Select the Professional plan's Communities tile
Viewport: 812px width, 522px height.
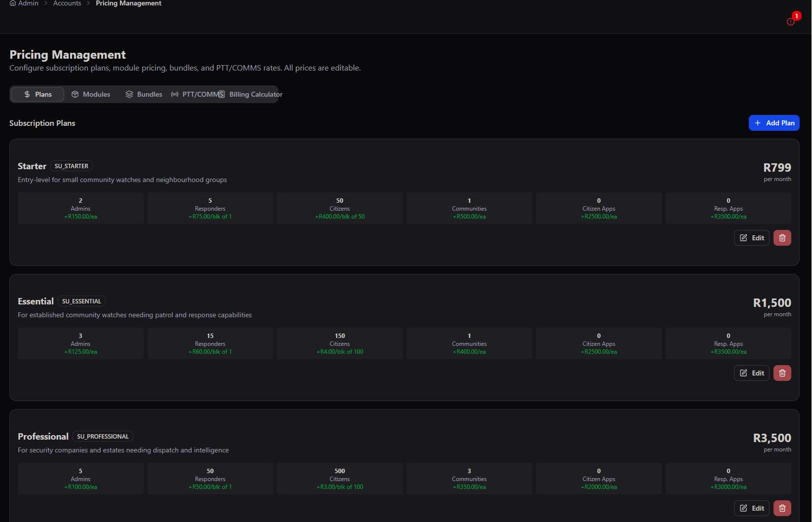tap(469, 479)
